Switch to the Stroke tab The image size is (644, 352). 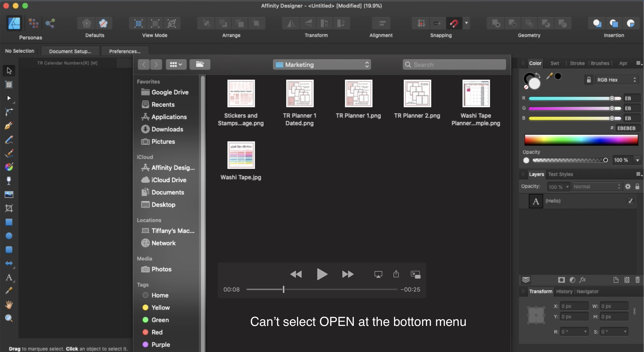(x=577, y=63)
